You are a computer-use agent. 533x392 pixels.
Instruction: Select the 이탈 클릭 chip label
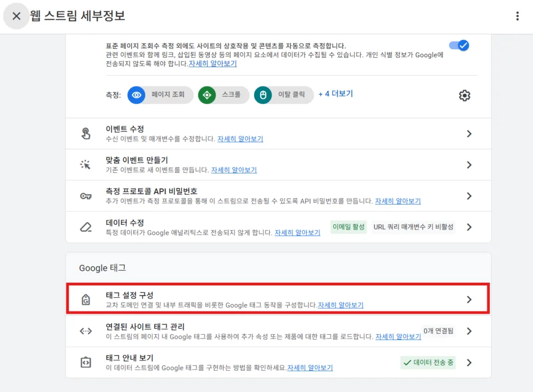[x=291, y=95]
